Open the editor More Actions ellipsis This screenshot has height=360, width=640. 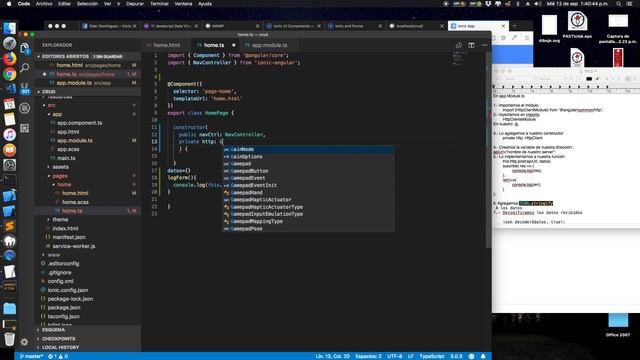coord(484,45)
